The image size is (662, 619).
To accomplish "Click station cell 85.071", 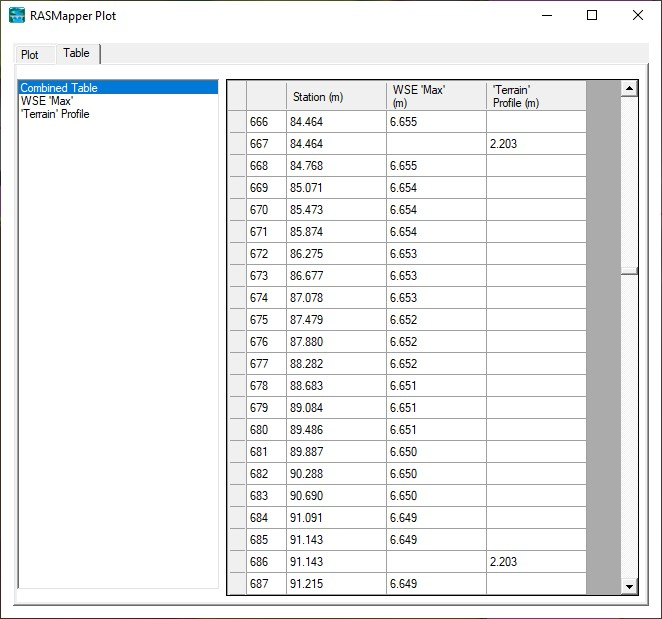I will tap(336, 187).
